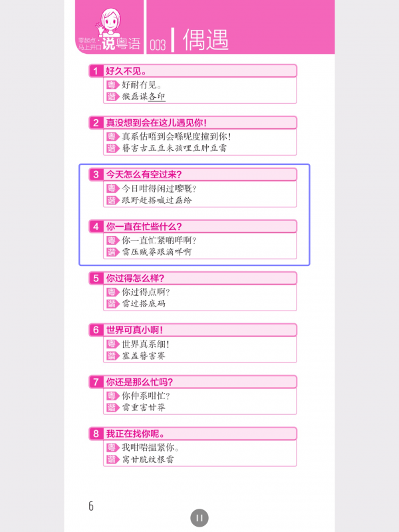399x532 pixels.
Task: Tap the 谐 icon under phrase 8
Action: coord(112,460)
